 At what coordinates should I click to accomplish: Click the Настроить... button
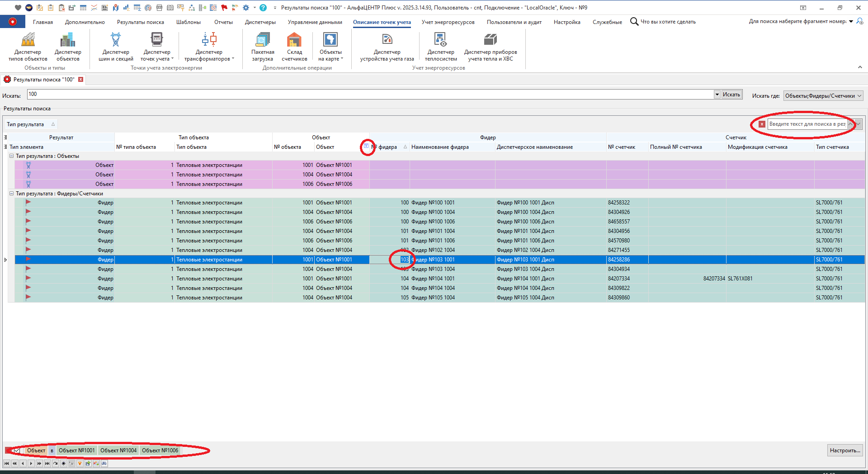pos(844,450)
